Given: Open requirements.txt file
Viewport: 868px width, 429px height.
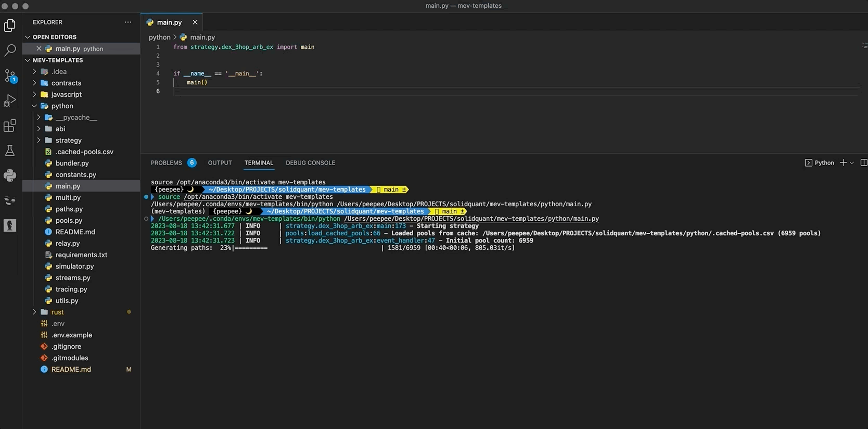Looking at the screenshot, I should [81, 255].
